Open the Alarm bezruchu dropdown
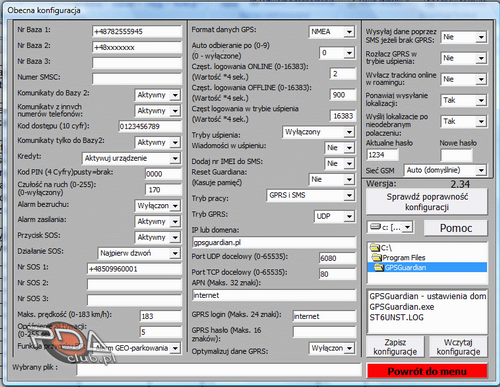Screen dimensions: 500x387 [x=158, y=206]
